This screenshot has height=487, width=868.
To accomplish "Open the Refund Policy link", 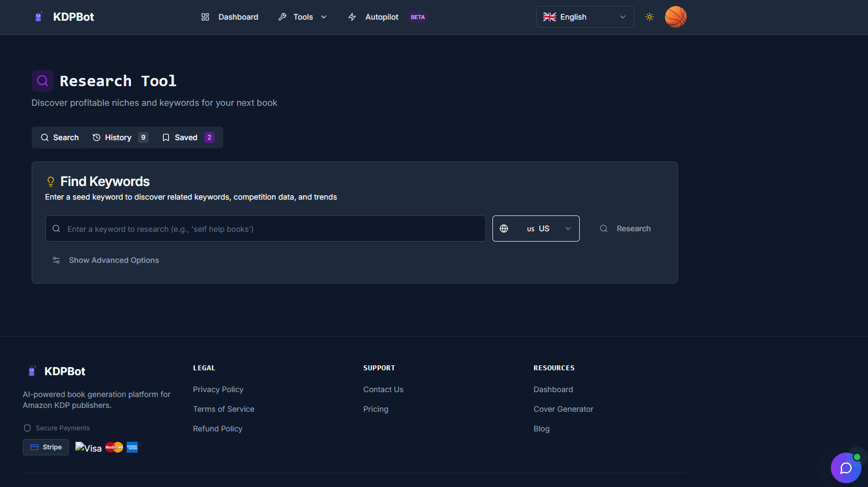I will point(218,429).
